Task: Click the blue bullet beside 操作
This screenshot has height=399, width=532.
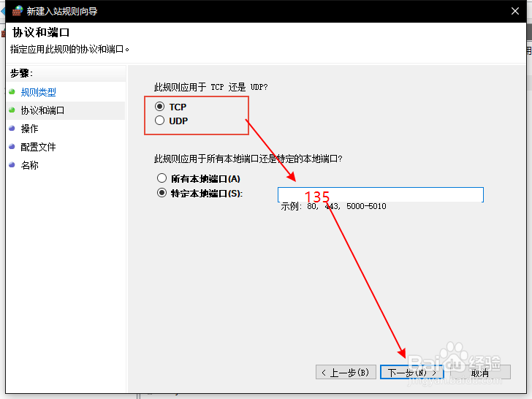Action: (x=12, y=129)
